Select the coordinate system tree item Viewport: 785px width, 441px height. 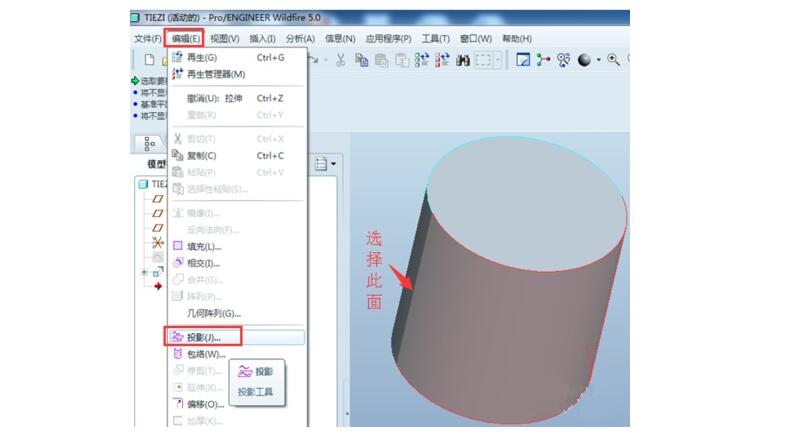(157, 243)
